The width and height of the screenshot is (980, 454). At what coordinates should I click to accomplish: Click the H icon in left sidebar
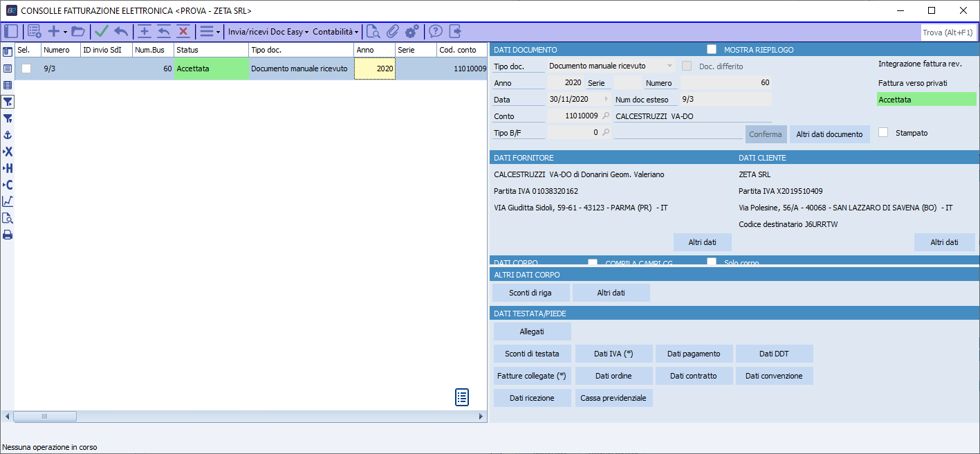[8, 168]
